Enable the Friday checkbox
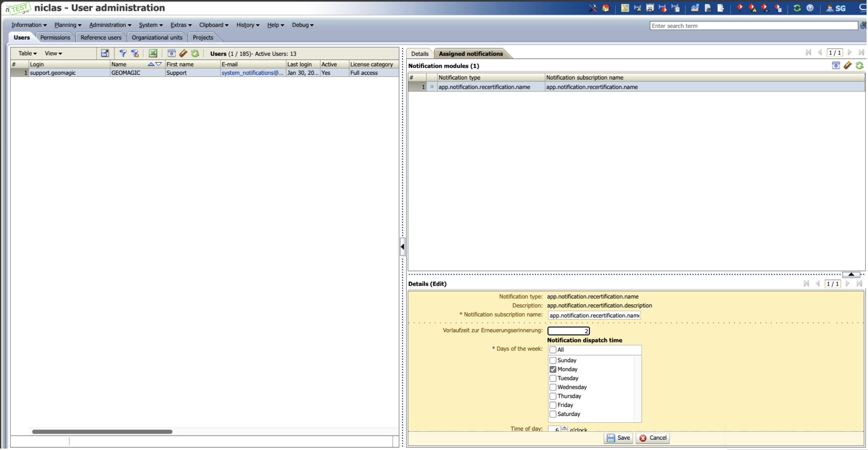 click(553, 405)
